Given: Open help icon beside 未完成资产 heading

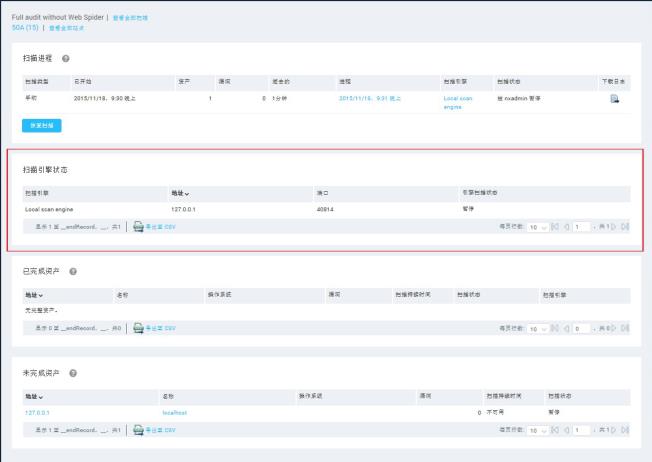Looking at the screenshot, I should (x=74, y=373).
